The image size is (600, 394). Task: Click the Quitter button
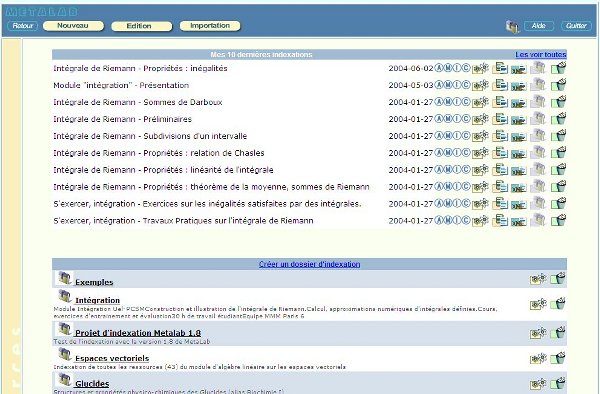[576, 26]
